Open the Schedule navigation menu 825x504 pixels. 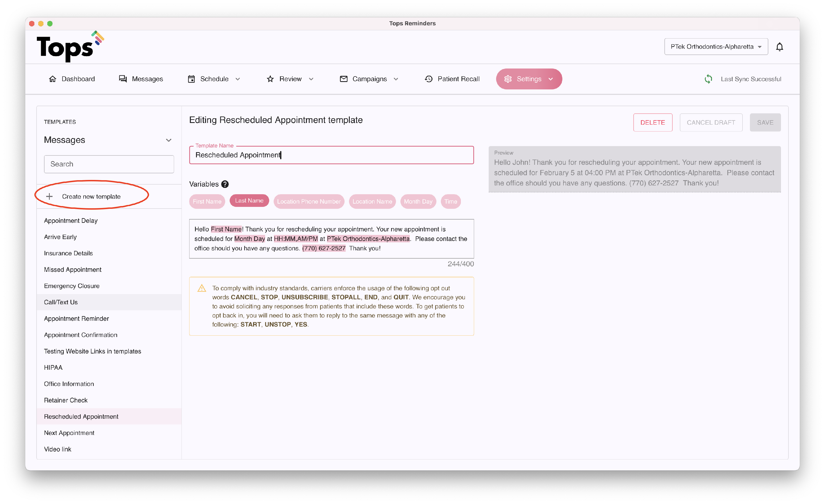(214, 79)
